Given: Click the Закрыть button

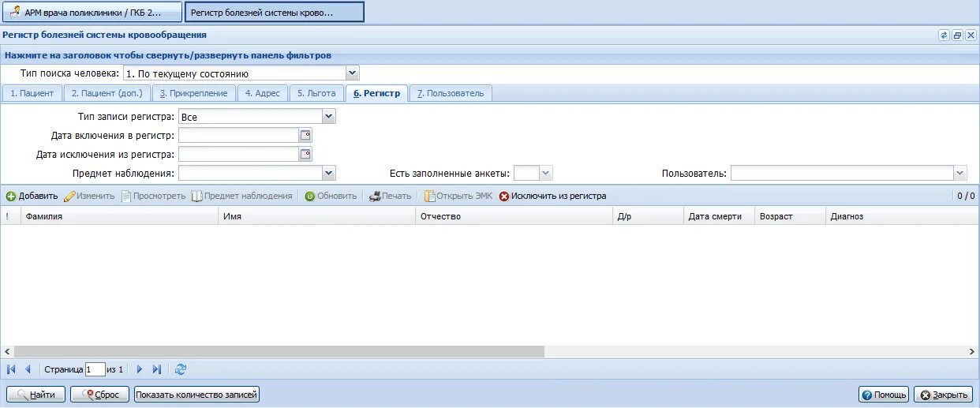Looking at the screenshot, I should coord(944,395).
